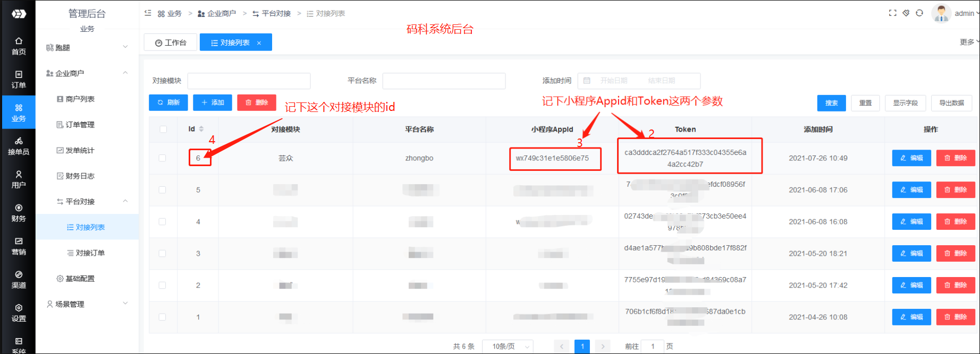
Task: Click the logo icon at top-left
Action: (19, 14)
